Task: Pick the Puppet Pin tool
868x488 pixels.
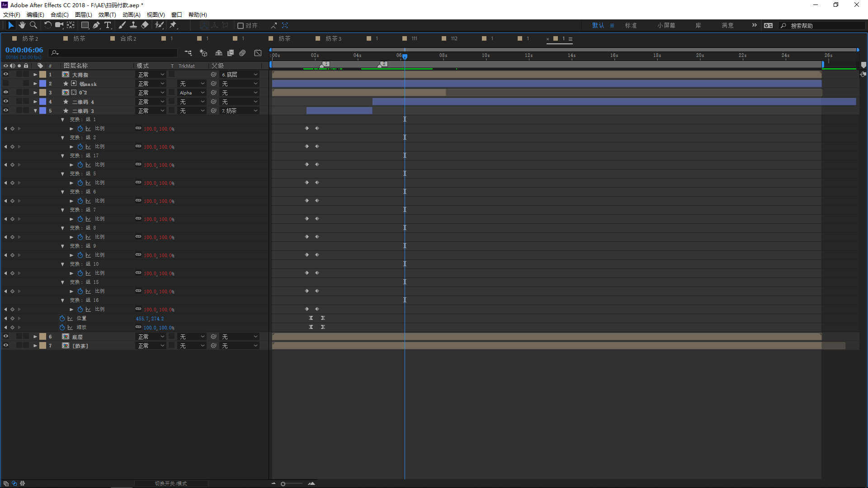Action: click(x=173, y=25)
